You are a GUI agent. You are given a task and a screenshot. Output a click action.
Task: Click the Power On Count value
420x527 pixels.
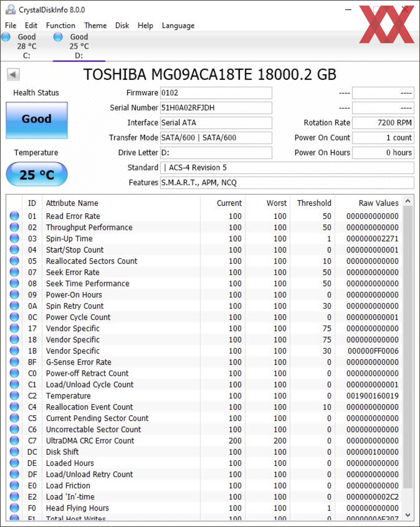pos(383,138)
